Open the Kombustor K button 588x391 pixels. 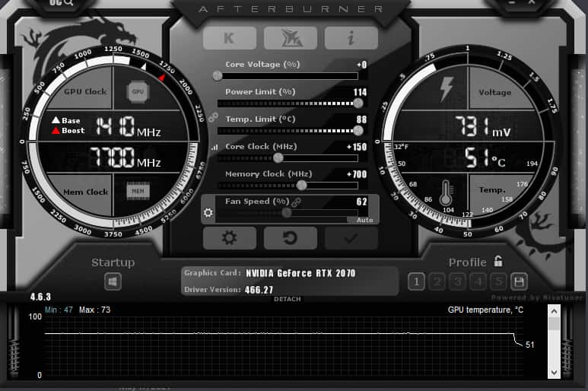tap(230, 38)
